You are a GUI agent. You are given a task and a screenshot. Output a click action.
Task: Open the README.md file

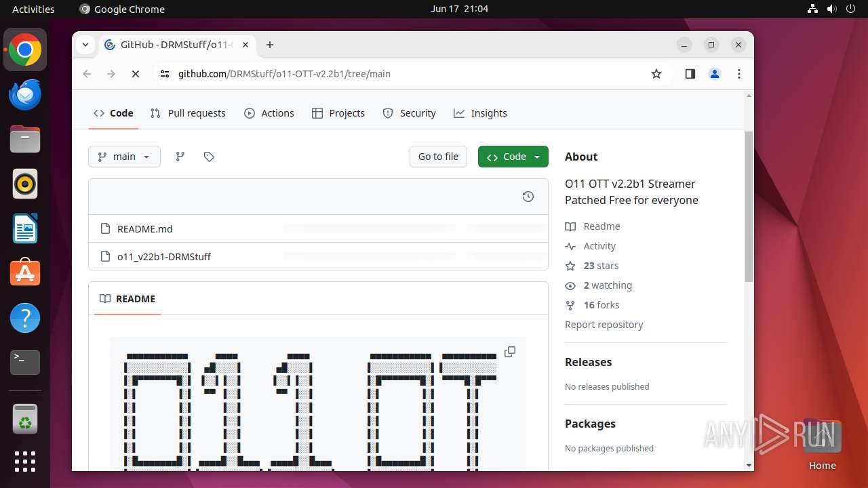(144, 229)
